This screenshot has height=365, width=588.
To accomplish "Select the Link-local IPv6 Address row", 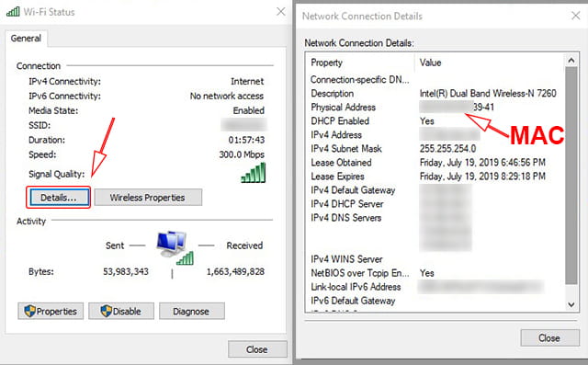I will click(x=435, y=287).
